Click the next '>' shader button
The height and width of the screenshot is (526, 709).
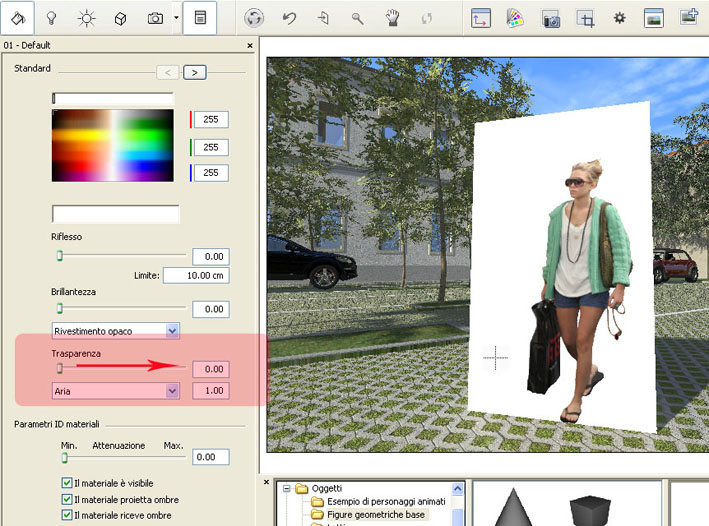click(x=195, y=71)
